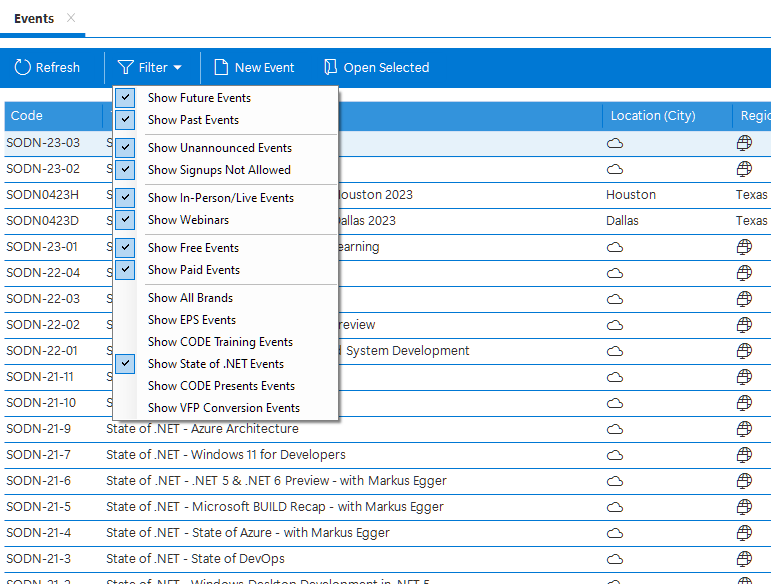The height and width of the screenshot is (584, 771).
Task: Select State of .NET - Azure Architecture
Action: 202,429
